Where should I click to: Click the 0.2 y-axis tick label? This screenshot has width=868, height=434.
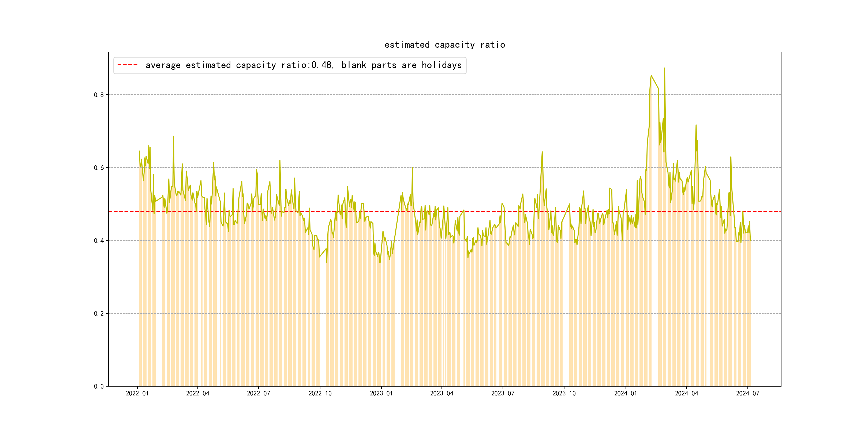[x=99, y=313]
